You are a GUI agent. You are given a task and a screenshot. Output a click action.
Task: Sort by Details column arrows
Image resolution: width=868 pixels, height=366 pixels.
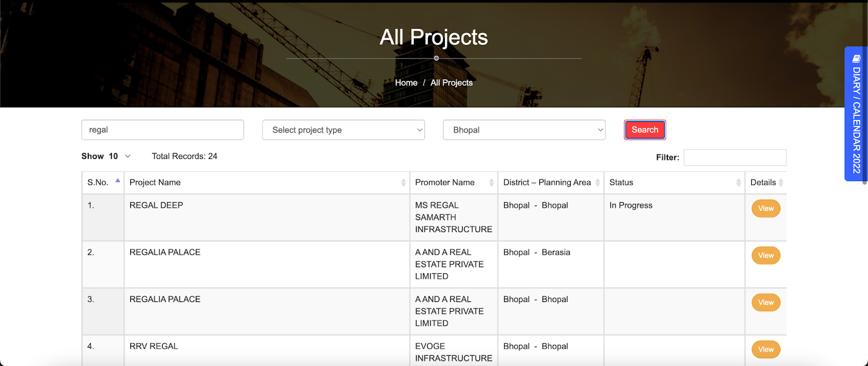click(x=781, y=183)
